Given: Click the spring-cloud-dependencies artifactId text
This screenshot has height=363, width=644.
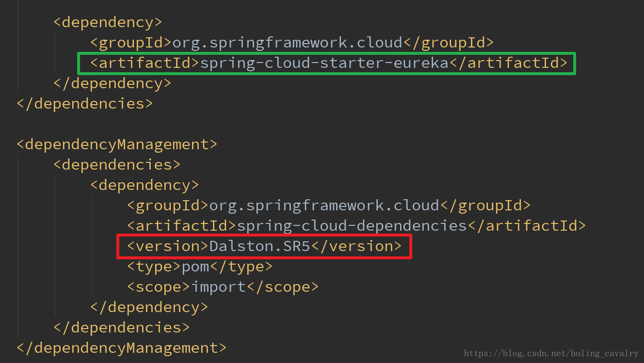Looking at the screenshot, I should (351, 226).
